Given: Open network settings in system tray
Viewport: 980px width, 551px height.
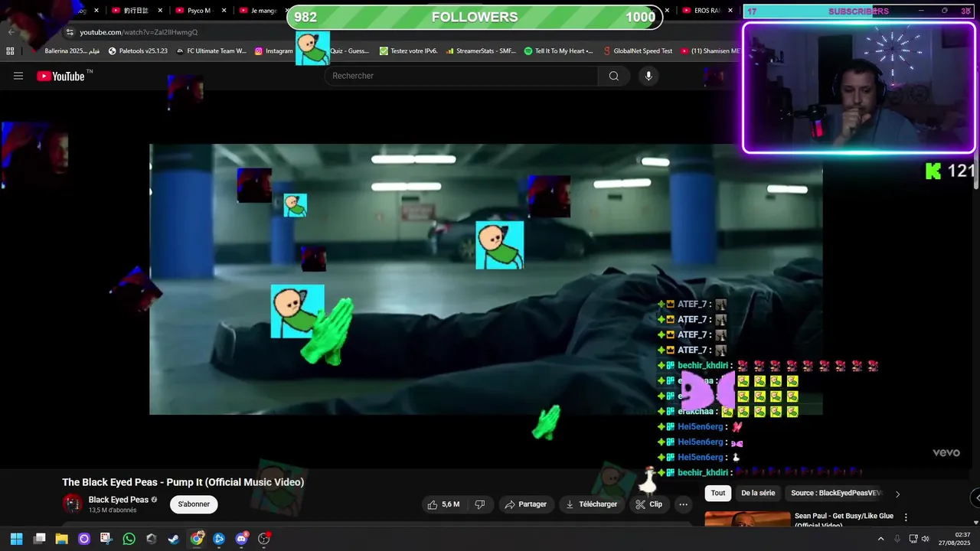Looking at the screenshot, I should (x=913, y=539).
